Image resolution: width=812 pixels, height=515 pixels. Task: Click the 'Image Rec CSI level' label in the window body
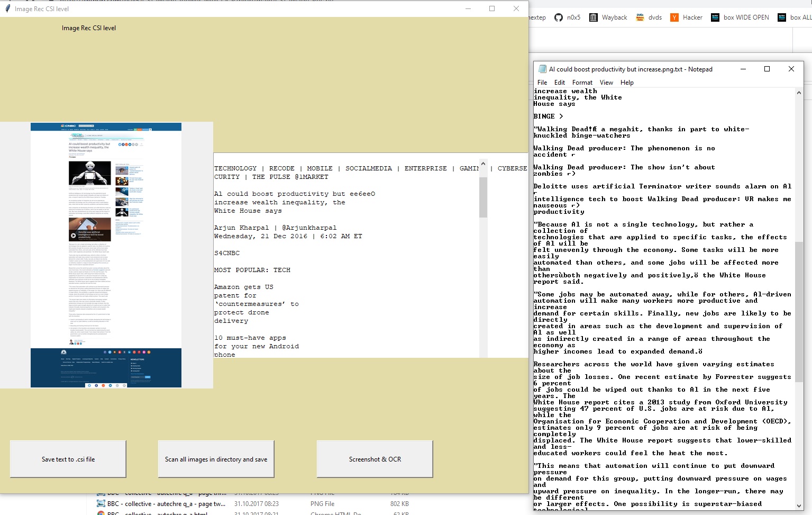[x=89, y=28]
